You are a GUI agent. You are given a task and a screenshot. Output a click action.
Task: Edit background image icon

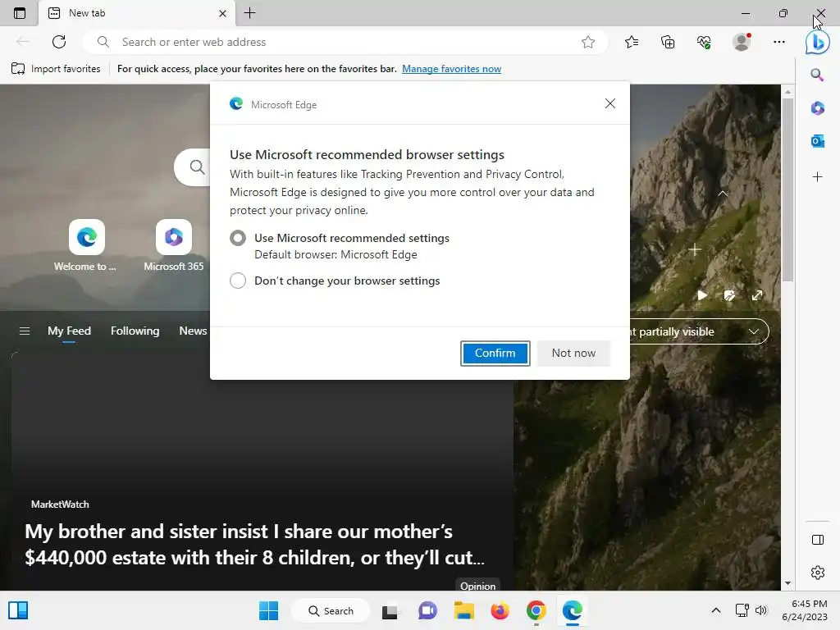pos(729,295)
